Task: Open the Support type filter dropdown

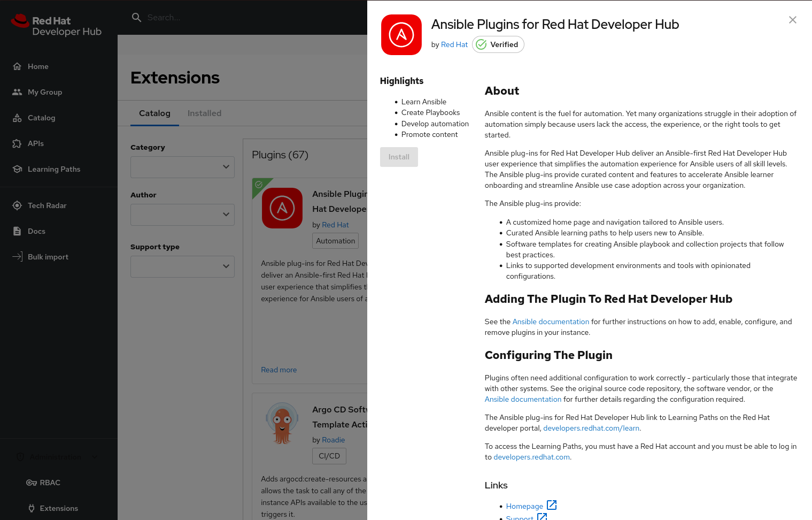Action: [182, 266]
